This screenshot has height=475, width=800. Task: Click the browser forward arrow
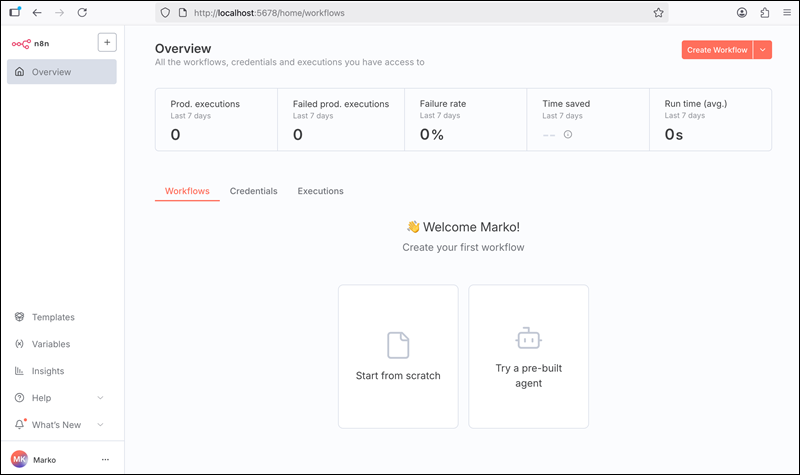pos(59,13)
